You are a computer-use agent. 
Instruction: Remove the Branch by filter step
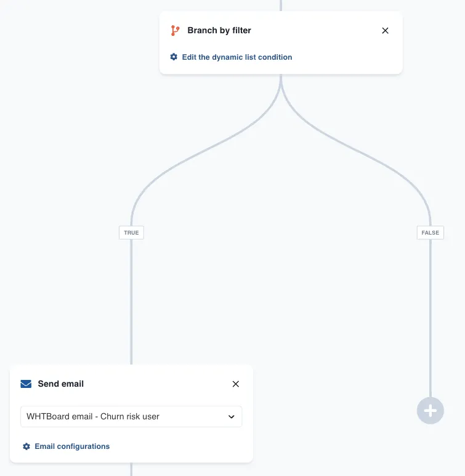pyautogui.click(x=385, y=30)
